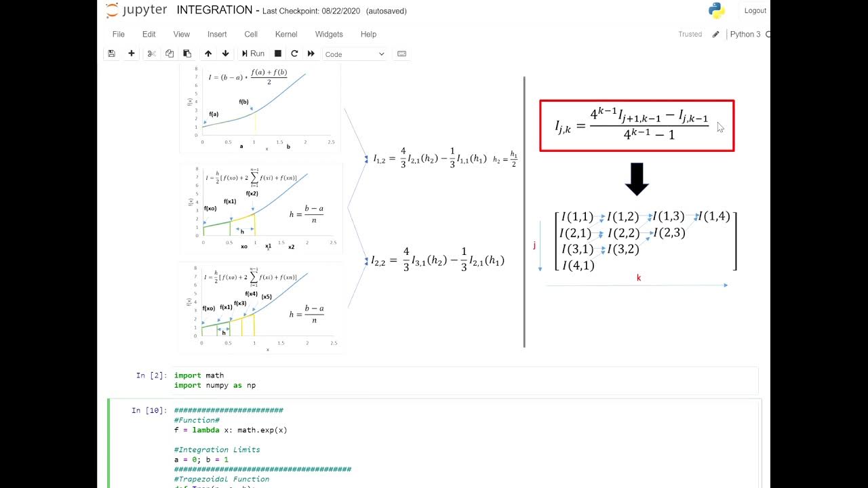868x488 pixels.
Task: Open the Widgets menu
Action: 329,34
